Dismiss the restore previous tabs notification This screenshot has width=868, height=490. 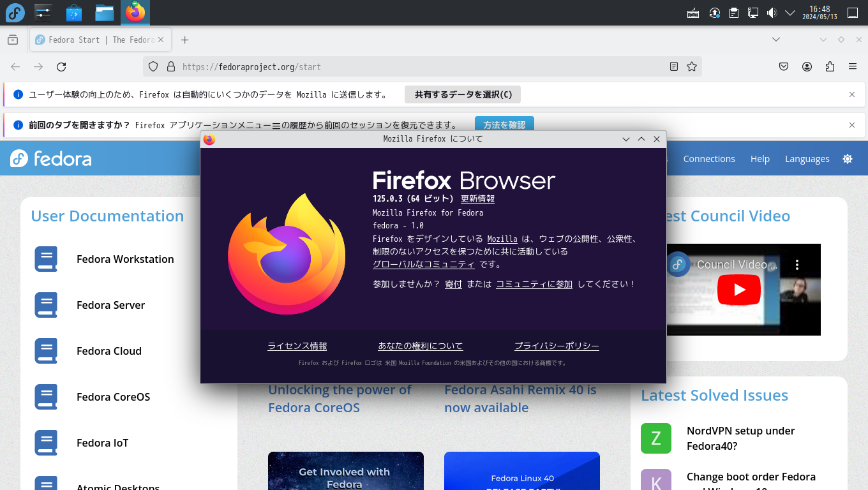coord(852,125)
